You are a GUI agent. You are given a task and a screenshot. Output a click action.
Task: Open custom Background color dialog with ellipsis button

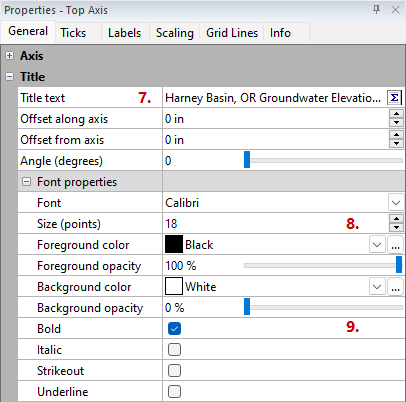(395, 287)
